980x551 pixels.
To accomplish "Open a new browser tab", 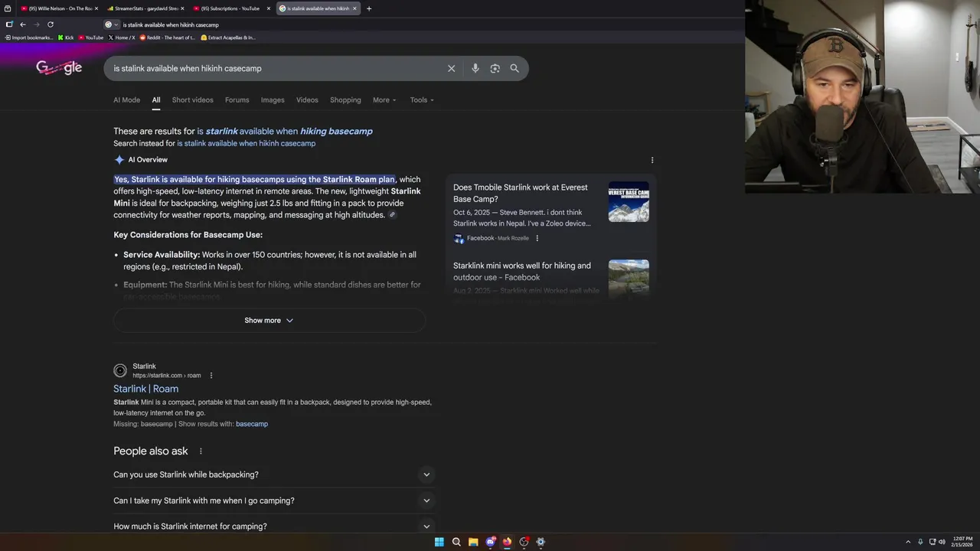I will 369,8.
